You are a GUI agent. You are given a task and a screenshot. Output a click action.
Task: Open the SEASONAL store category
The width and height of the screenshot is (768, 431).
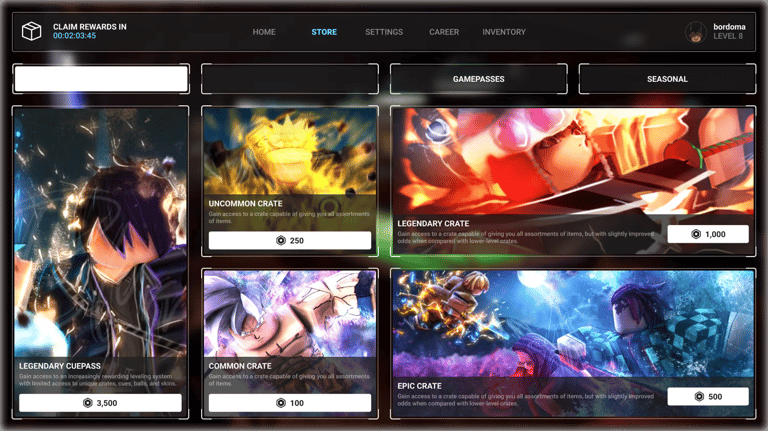click(x=667, y=78)
